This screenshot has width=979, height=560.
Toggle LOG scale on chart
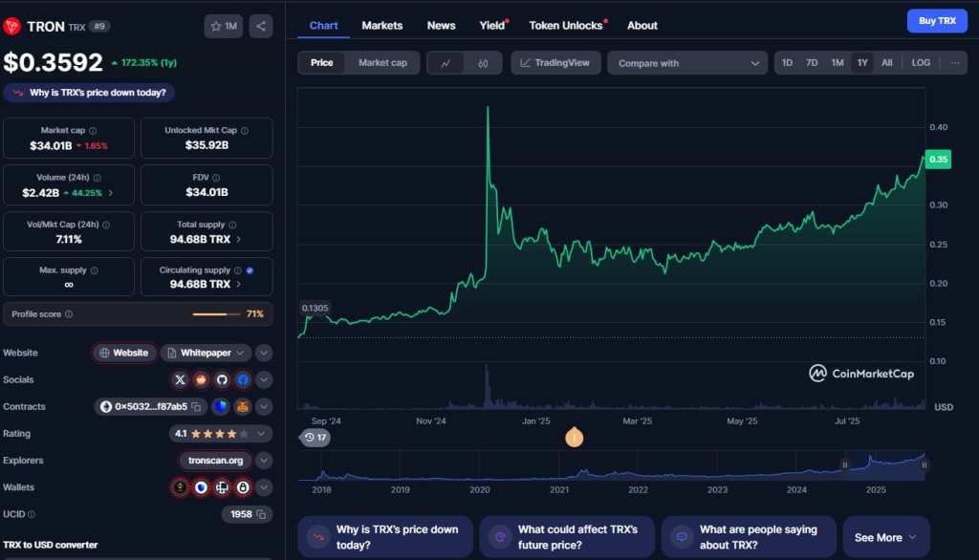pyautogui.click(x=921, y=62)
